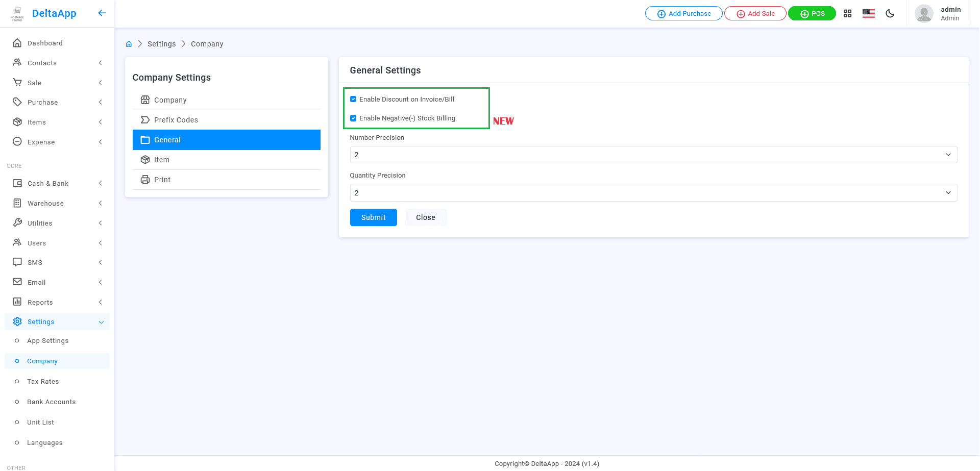The height and width of the screenshot is (471, 980).
Task: Click the printer icon beside Print
Action: point(145,180)
